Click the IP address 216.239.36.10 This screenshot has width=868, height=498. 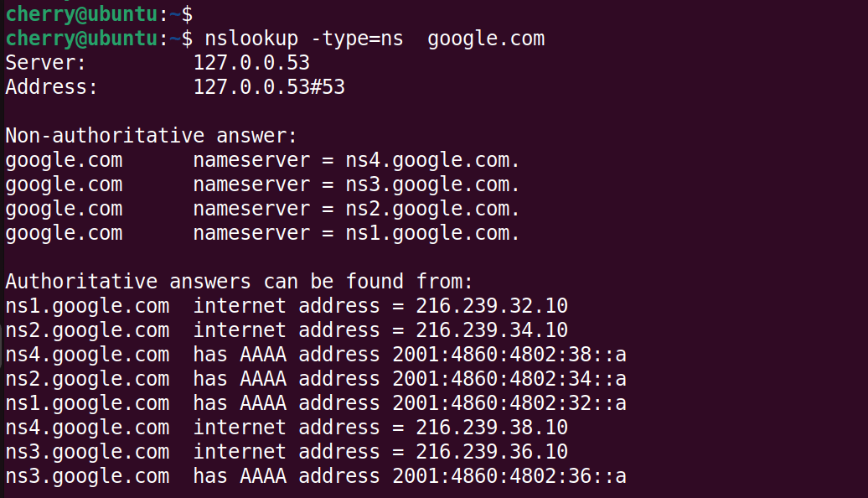point(492,451)
